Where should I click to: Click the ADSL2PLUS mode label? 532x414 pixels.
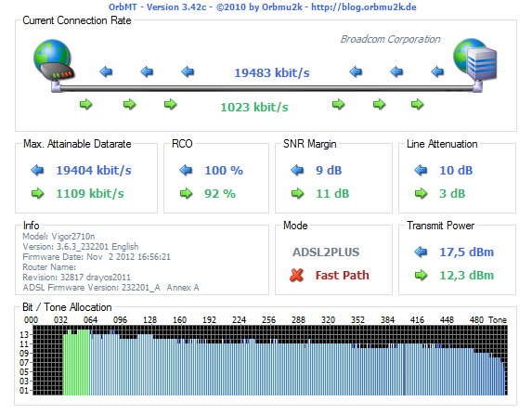click(326, 252)
